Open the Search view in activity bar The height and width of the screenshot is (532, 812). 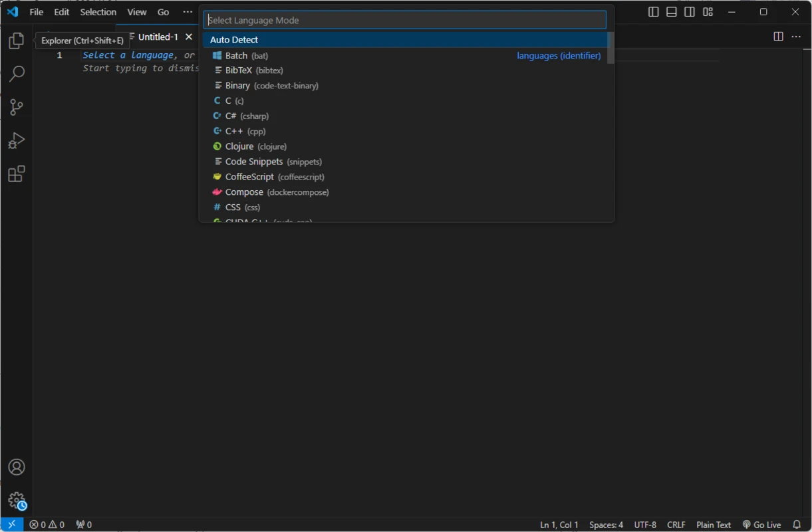click(17, 74)
